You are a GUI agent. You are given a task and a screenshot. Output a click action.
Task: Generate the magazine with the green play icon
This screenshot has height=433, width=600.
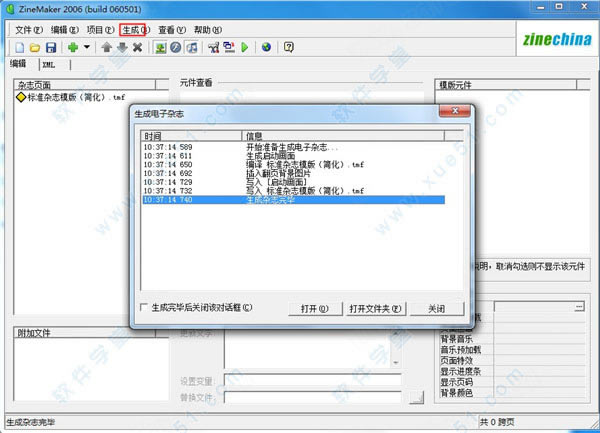coord(245,47)
